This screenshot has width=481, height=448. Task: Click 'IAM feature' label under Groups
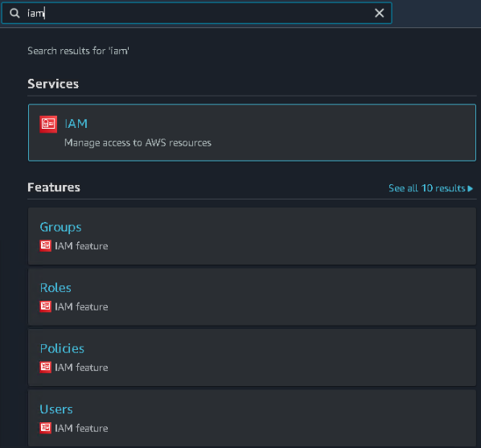(81, 246)
